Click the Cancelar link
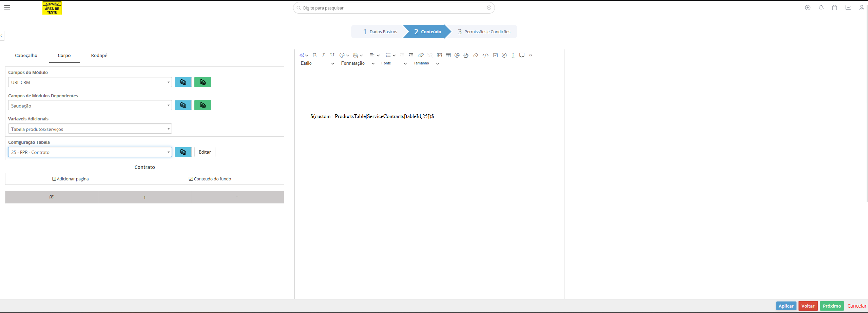 (x=857, y=306)
